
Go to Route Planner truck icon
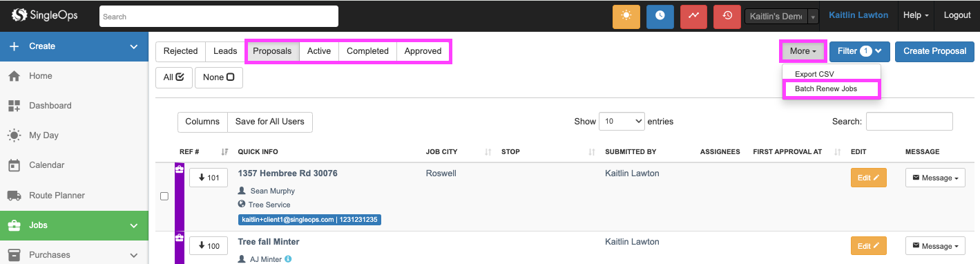tap(14, 196)
